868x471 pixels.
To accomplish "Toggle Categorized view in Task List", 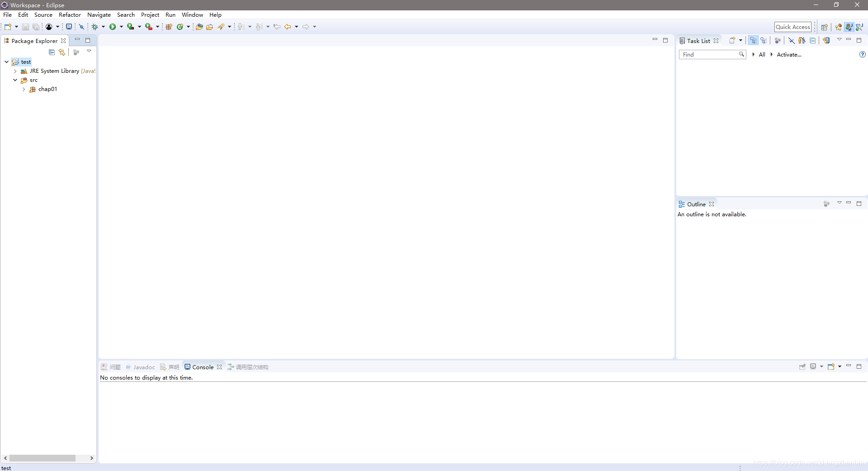I will pos(753,40).
